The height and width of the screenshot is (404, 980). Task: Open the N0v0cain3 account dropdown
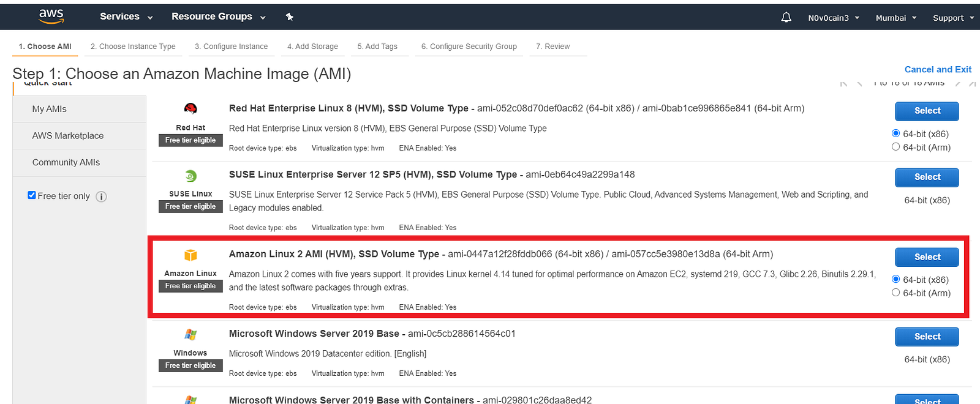click(834, 18)
